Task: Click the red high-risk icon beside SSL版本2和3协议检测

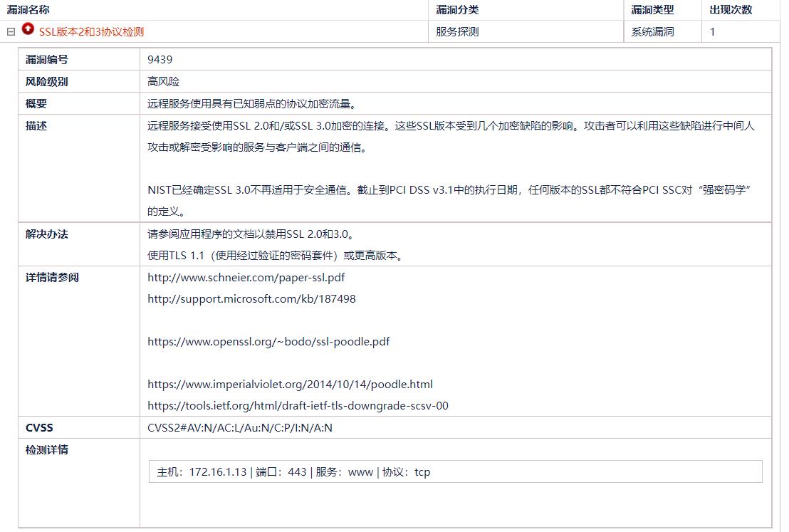Action: [28, 29]
